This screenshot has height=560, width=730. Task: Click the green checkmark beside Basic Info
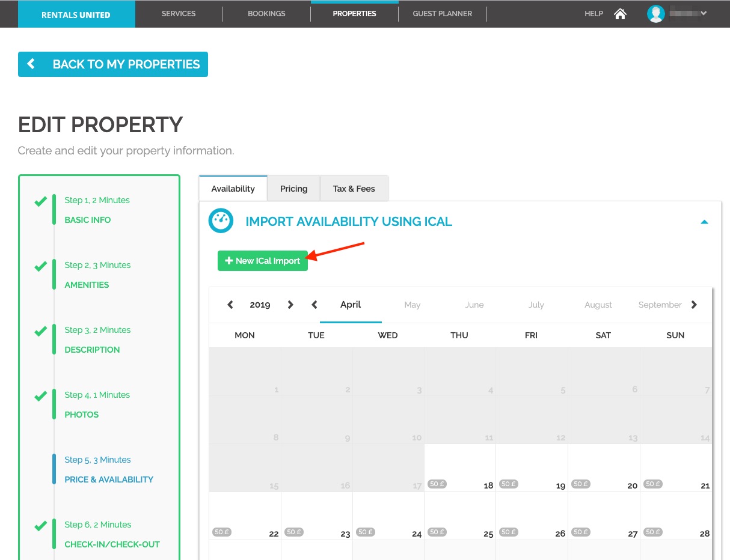point(40,202)
